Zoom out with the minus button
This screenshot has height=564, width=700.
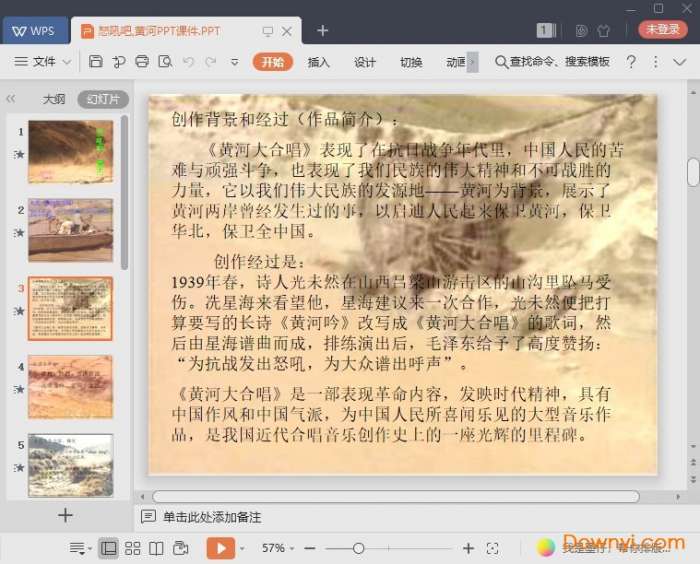(310, 548)
